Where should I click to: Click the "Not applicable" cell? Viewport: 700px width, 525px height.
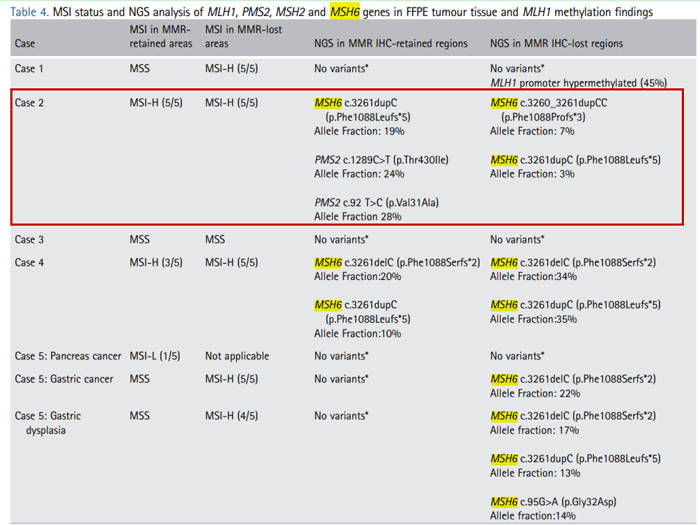236,356
